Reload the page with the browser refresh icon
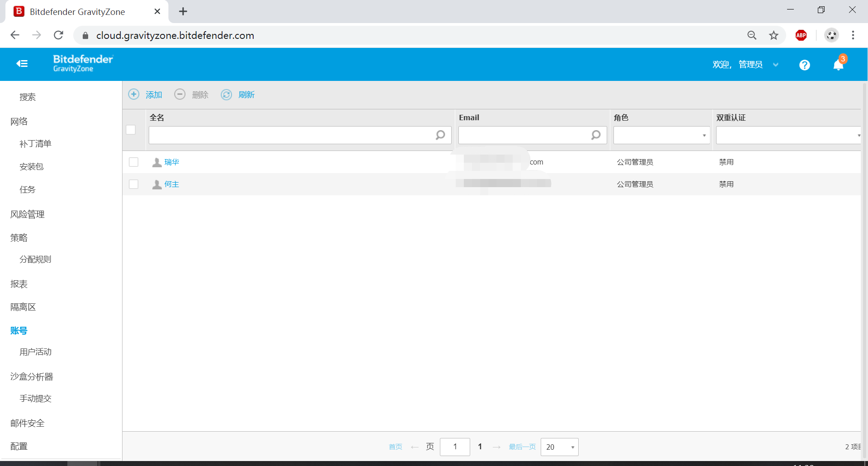This screenshot has width=868, height=466. [58, 35]
